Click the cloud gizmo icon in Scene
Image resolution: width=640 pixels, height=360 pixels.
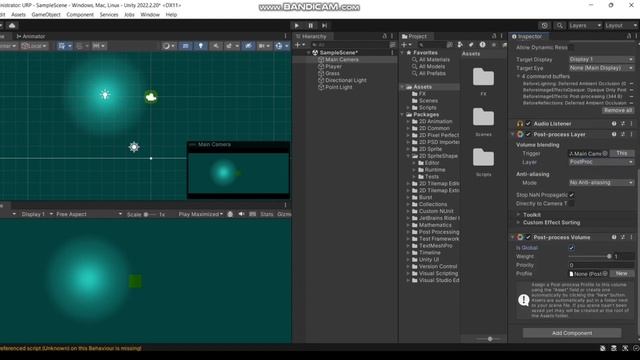pyautogui.click(x=151, y=97)
